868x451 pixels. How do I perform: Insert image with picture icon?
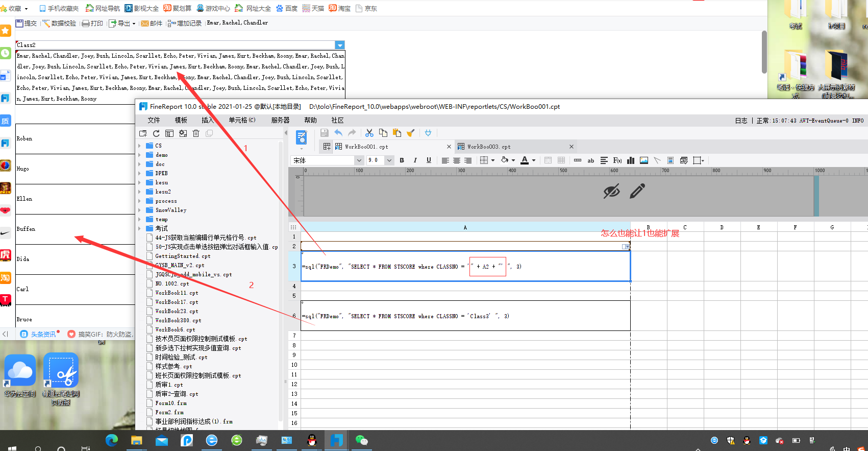pos(644,160)
